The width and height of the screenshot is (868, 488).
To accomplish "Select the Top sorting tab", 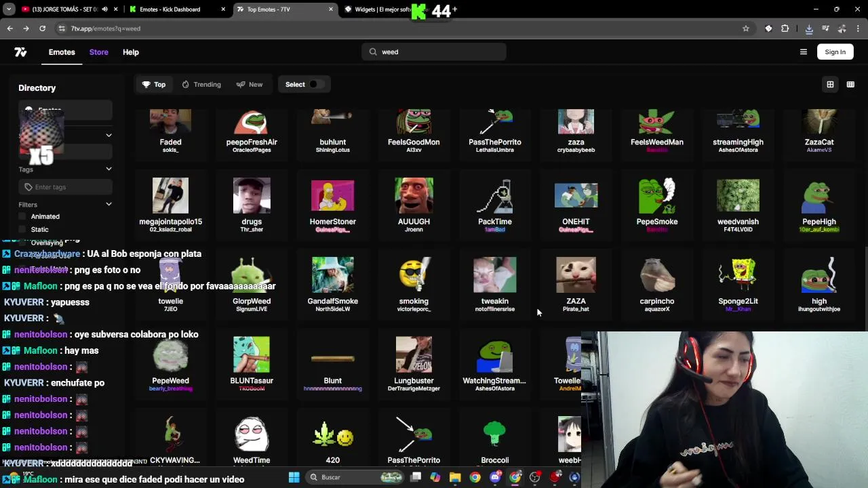I will (154, 85).
